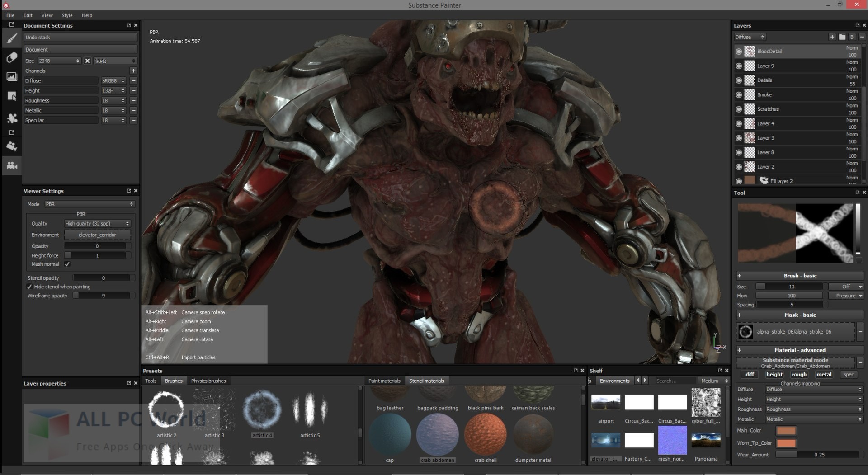Remove the Specular channel
The height and width of the screenshot is (475, 868).
(x=133, y=121)
